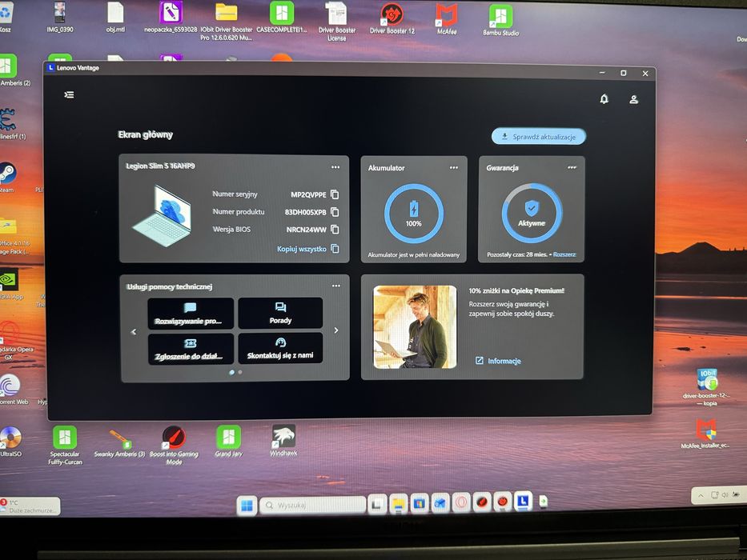Open driver-booster-12 kopia desktop icon
Screen dimensions: 747x560
pyautogui.click(x=707, y=387)
